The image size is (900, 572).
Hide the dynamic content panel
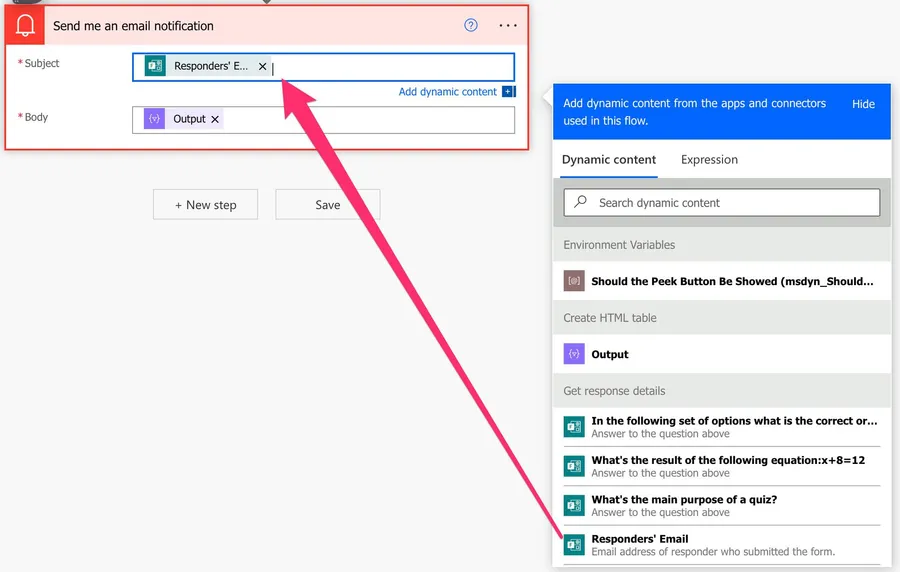[863, 104]
